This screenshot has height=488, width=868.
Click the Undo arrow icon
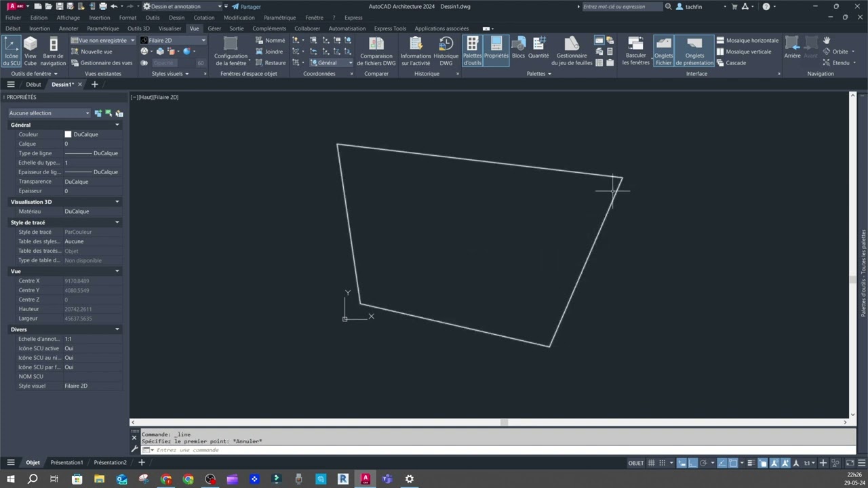point(114,6)
